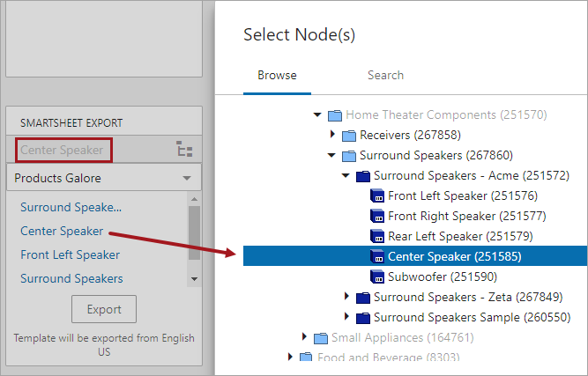Viewport: 588px width, 376px height.
Task: Click the Surround Speakers - Zeta folder icon
Action: click(x=362, y=298)
